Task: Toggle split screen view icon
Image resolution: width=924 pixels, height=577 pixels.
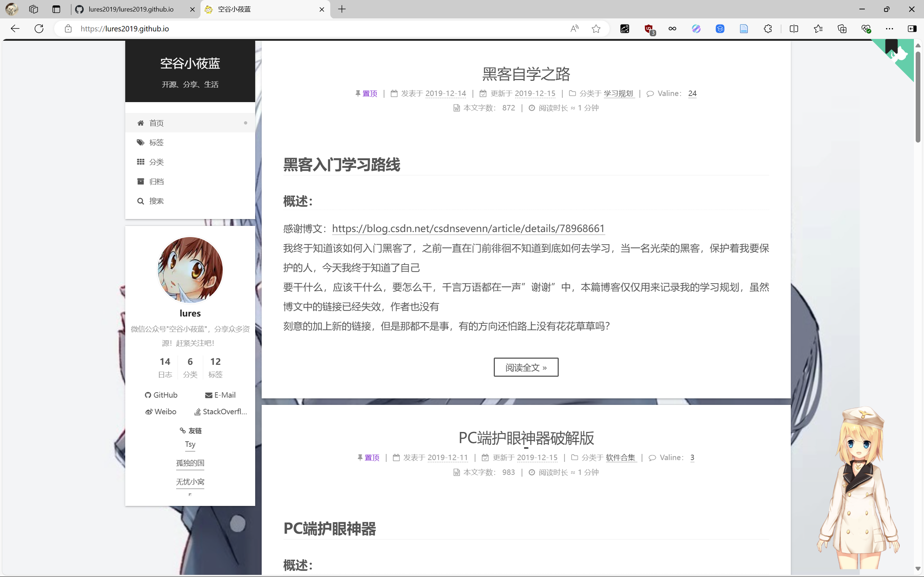Action: (794, 29)
